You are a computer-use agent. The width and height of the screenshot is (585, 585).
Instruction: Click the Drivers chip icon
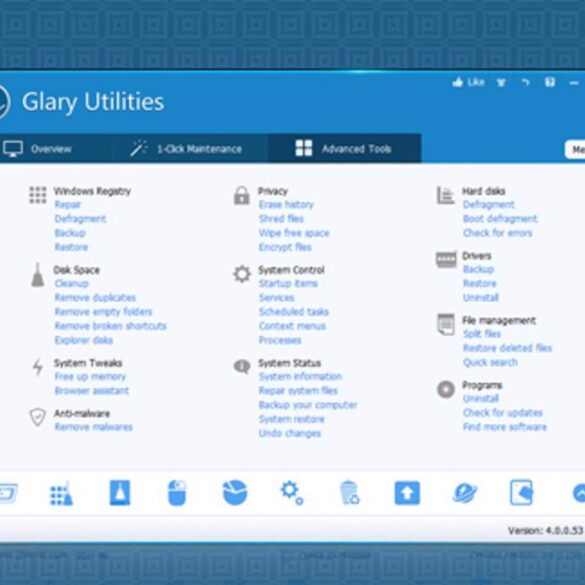click(x=446, y=259)
